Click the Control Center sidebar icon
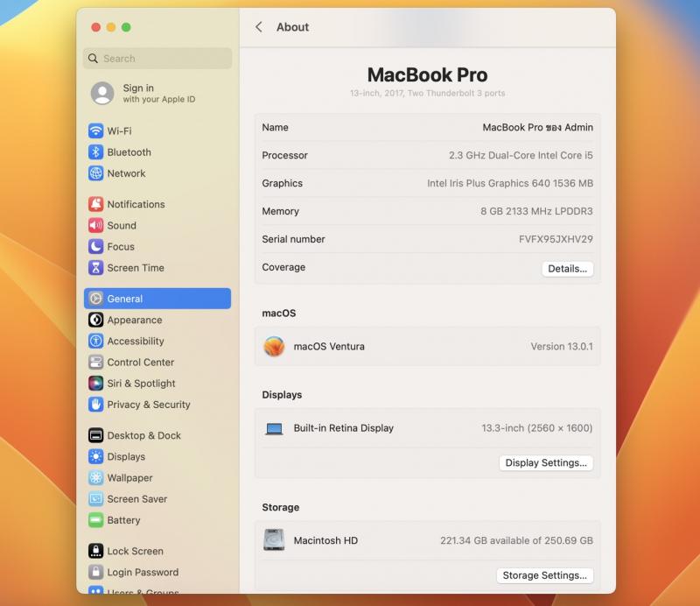This screenshot has width=700, height=606. 96,363
